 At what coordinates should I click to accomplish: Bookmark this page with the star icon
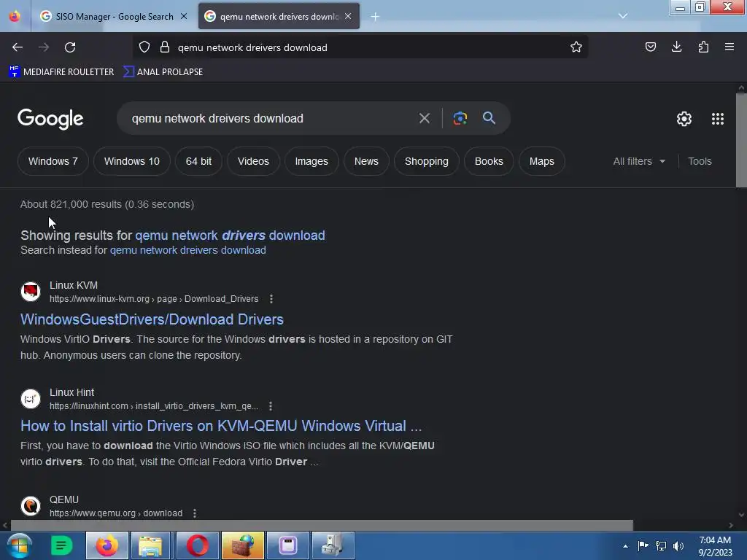[576, 47]
